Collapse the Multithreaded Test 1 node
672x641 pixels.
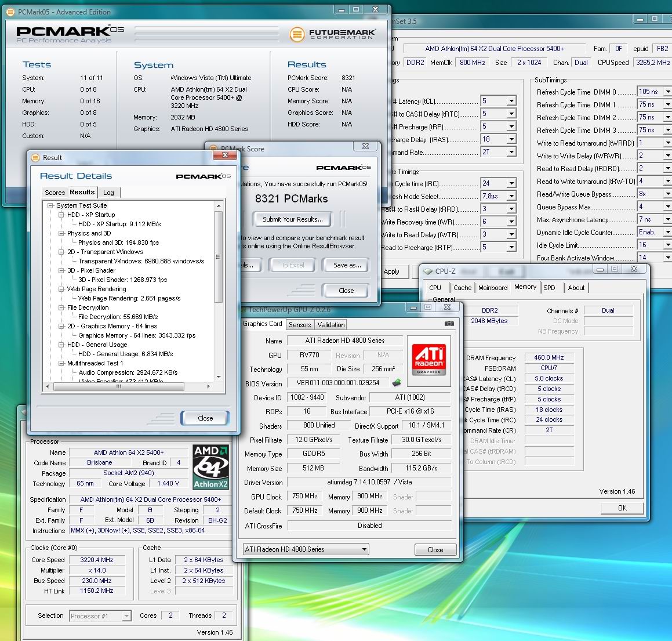61,363
